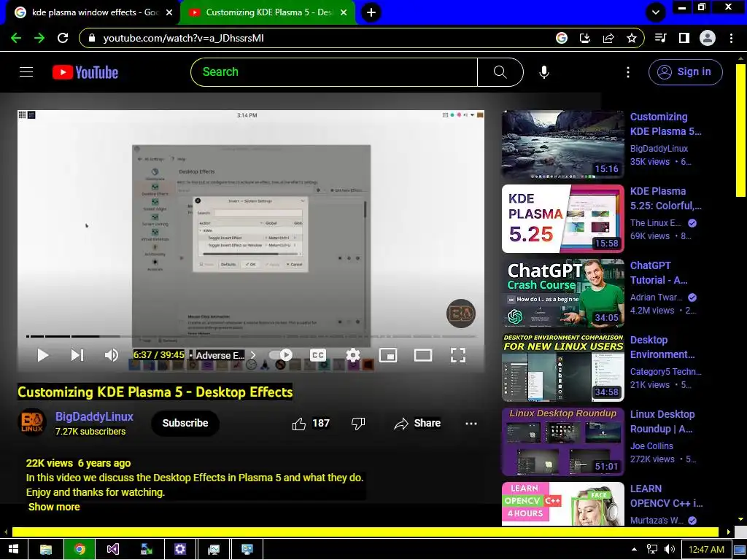This screenshot has height=560, width=747.
Task: Expand description with Show more
Action: coord(54,507)
